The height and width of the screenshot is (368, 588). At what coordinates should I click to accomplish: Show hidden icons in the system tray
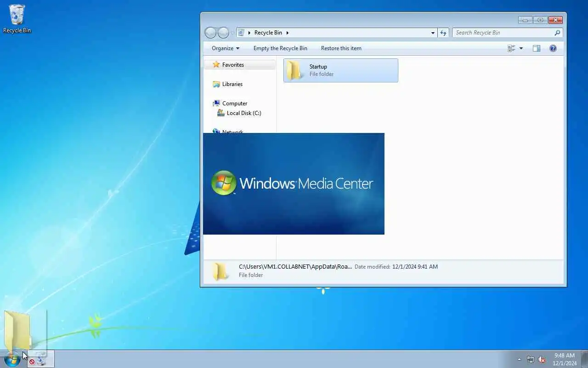tap(520, 359)
